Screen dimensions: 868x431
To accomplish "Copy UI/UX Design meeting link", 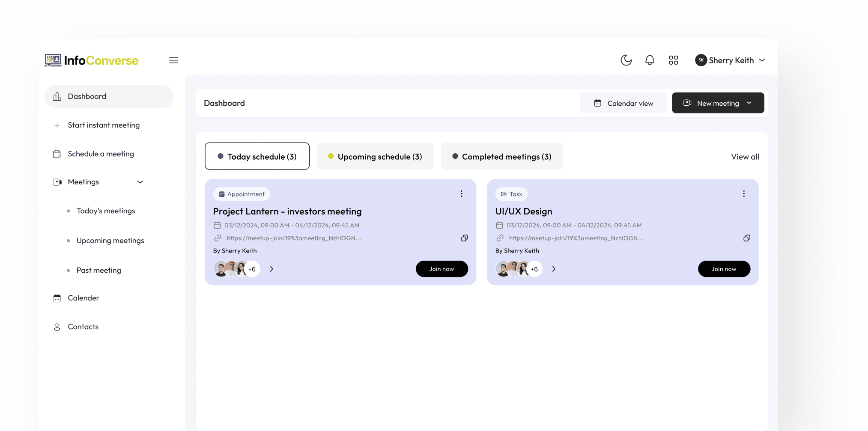I will 747,238.
